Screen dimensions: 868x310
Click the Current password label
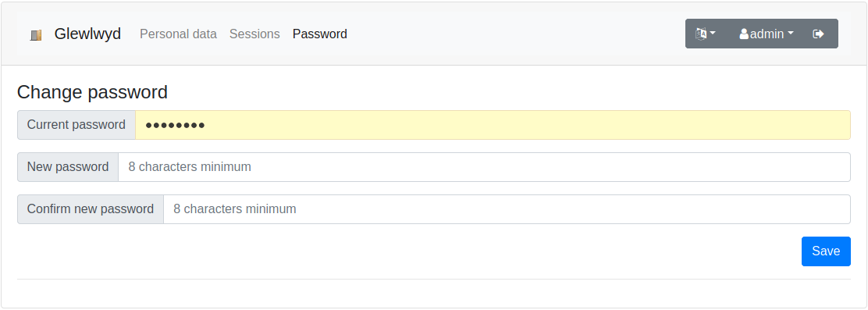click(76, 125)
